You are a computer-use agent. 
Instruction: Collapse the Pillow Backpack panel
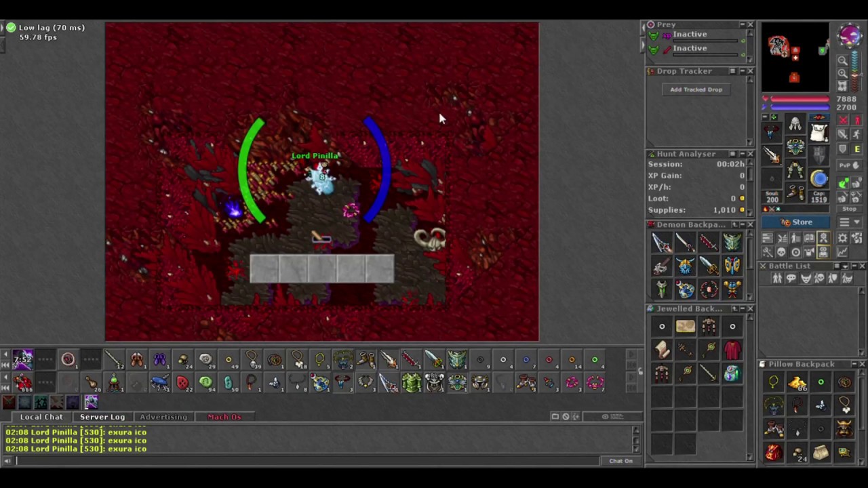(854, 364)
